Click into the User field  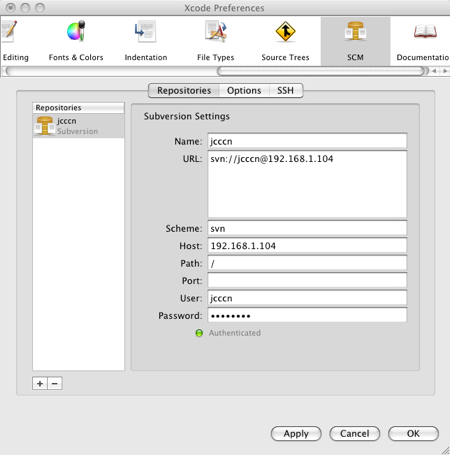pos(307,298)
